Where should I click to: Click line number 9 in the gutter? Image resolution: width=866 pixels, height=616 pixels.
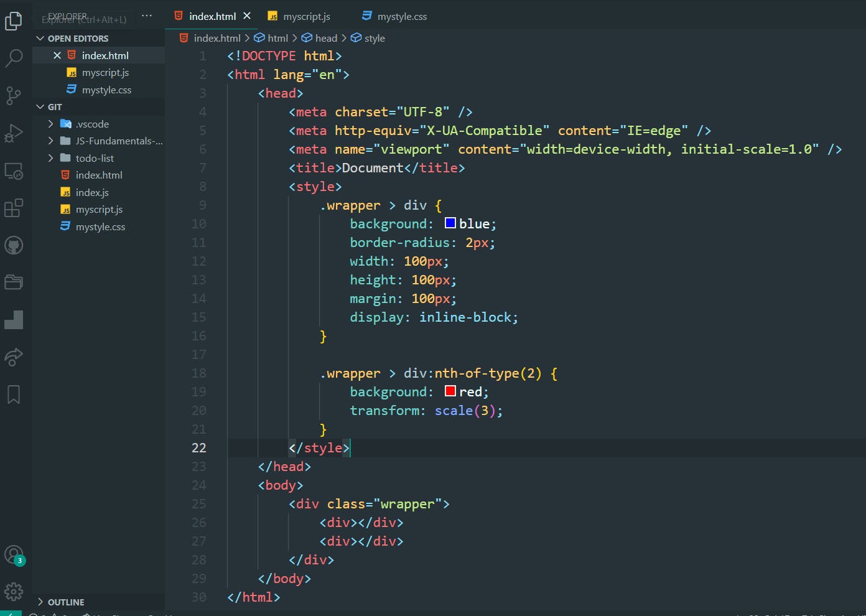tap(202, 205)
